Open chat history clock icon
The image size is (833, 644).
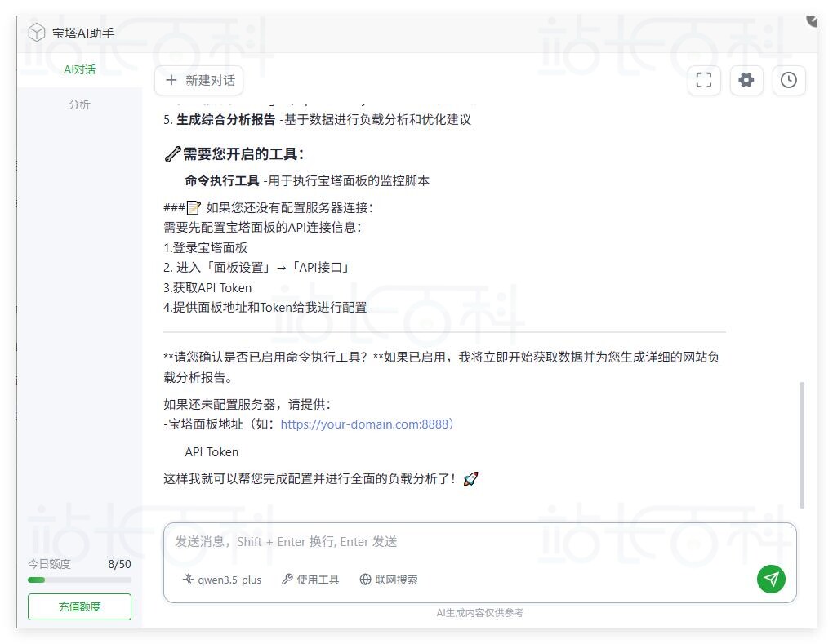pyautogui.click(x=788, y=80)
